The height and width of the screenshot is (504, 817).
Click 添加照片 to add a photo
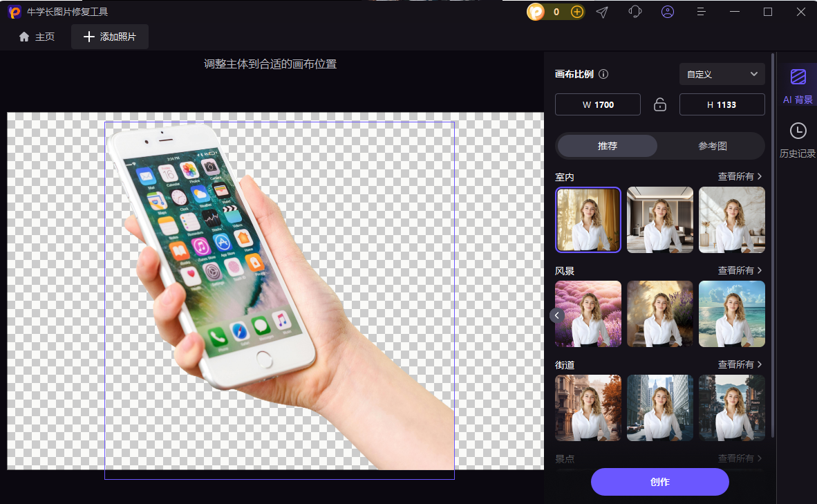coord(110,37)
